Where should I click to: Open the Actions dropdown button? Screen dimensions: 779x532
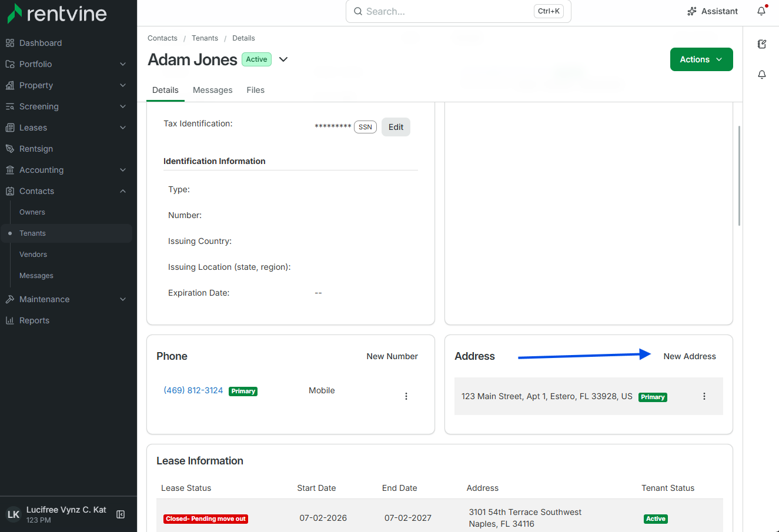[x=701, y=59]
